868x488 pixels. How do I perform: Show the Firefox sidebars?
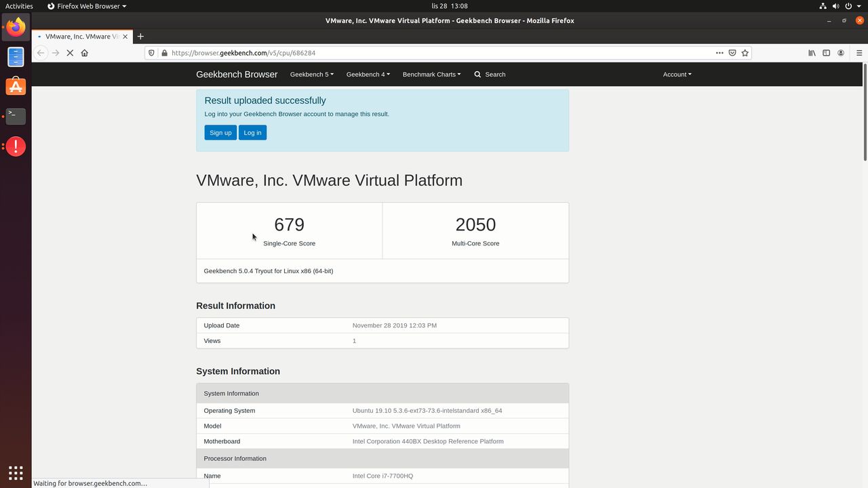pos(826,53)
